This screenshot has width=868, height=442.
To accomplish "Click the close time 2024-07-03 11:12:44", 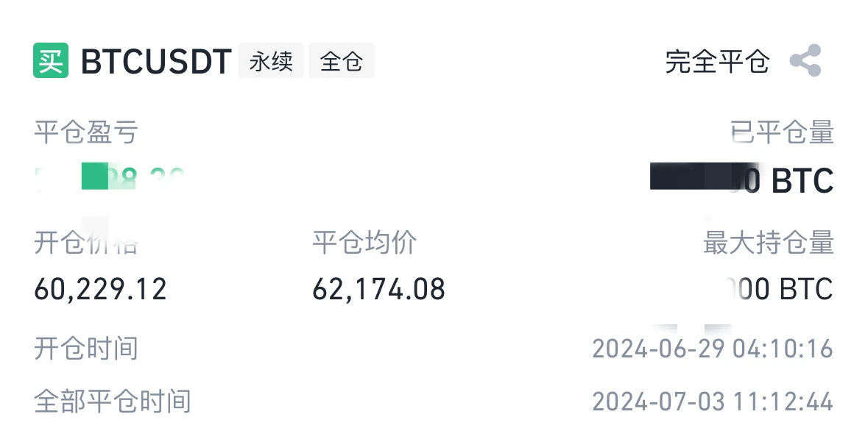I will 713,402.
